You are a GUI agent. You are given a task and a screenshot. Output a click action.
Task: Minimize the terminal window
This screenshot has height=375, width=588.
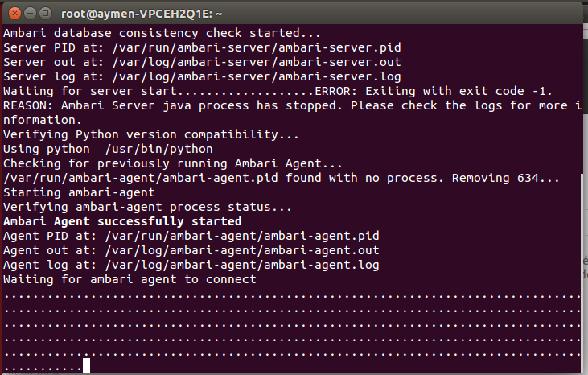pyautogui.click(x=28, y=12)
